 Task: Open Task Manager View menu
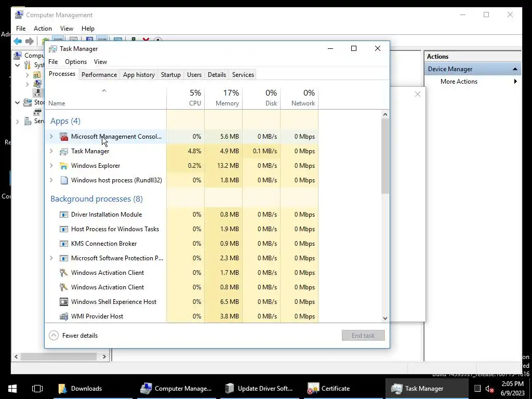click(x=100, y=62)
